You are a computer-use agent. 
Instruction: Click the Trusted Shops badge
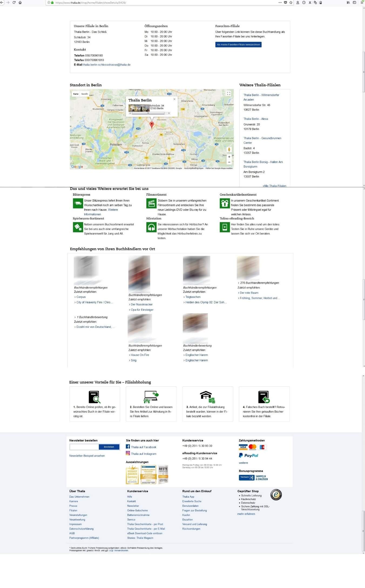tap(276, 495)
